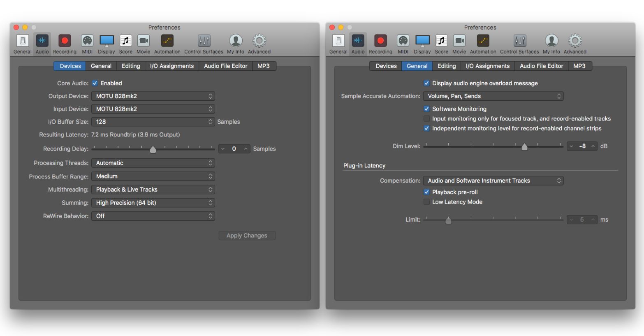644x336 pixels.
Task: Toggle Display audio engine overload message
Action: point(426,83)
